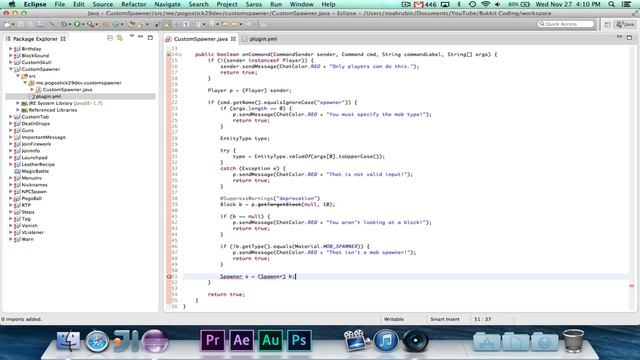This screenshot has width=640, height=360.
Task: Open Finder from the Dock
Action: pyautogui.click(x=68, y=341)
